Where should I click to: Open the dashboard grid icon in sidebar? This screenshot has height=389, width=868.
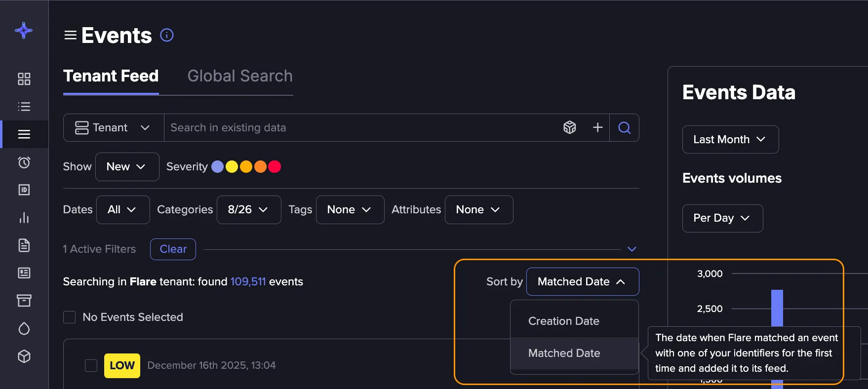(x=24, y=79)
